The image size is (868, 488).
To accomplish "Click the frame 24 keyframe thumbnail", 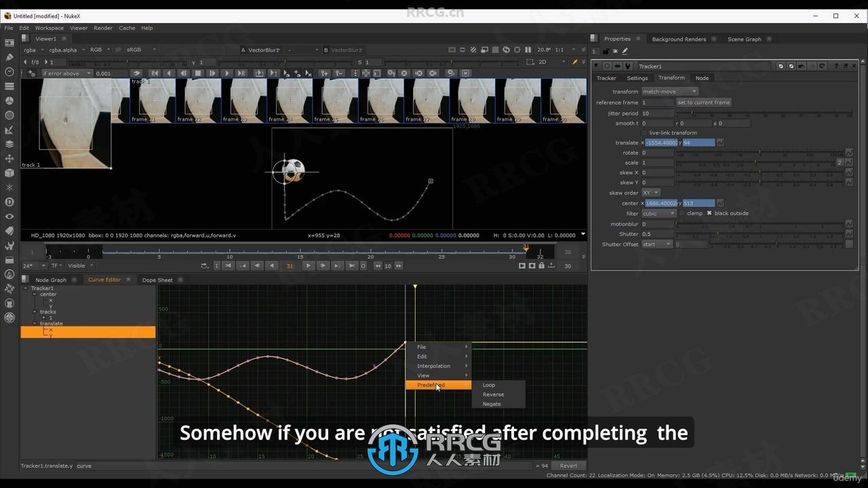I will coord(290,100).
